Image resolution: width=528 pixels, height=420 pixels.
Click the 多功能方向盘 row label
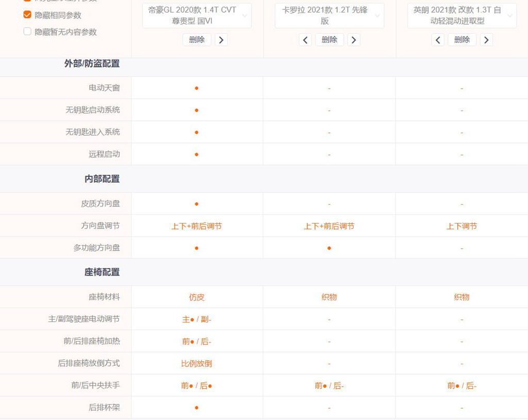[96, 248]
